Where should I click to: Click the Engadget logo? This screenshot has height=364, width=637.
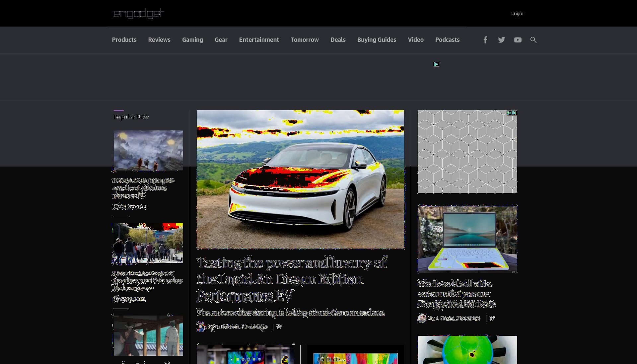pyautogui.click(x=139, y=13)
